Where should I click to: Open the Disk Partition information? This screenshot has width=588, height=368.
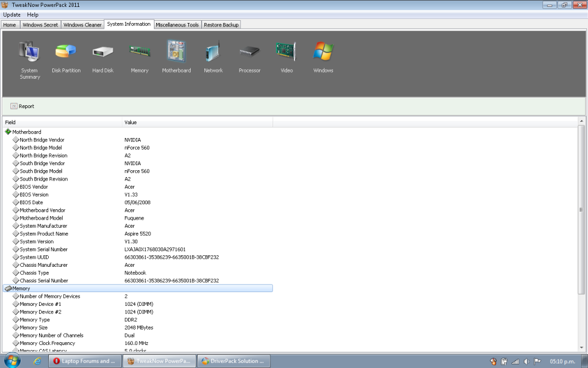66,58
